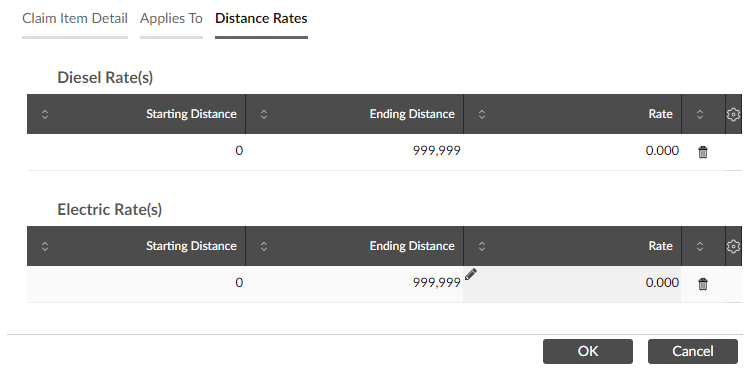Sort Electric table by Rate
This screenshot has height=377, width=749.
(482, 246)
